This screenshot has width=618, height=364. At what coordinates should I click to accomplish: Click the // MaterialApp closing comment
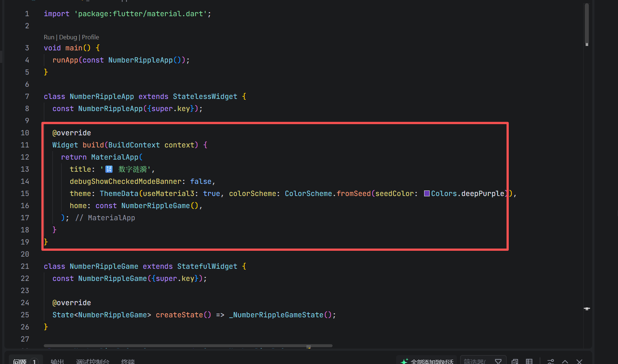coord(105,218)
